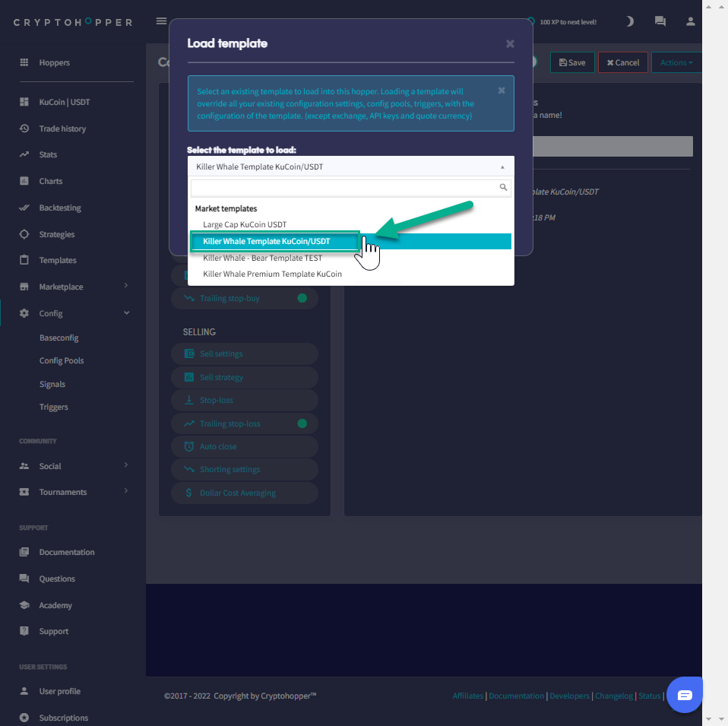Open the Backtesting sidebar item
The width and height of the screenshot is (728, 726).
pyautogui.click(x=60, y=208)
